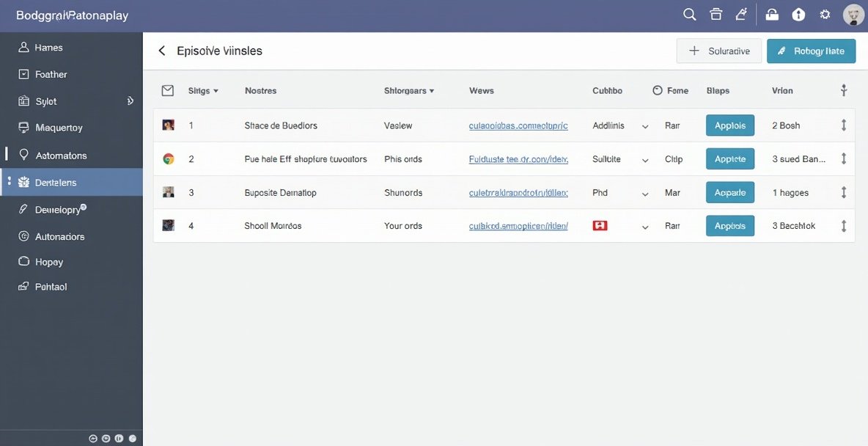Click the clock icon next to Fome

click(x=658, y=90)
